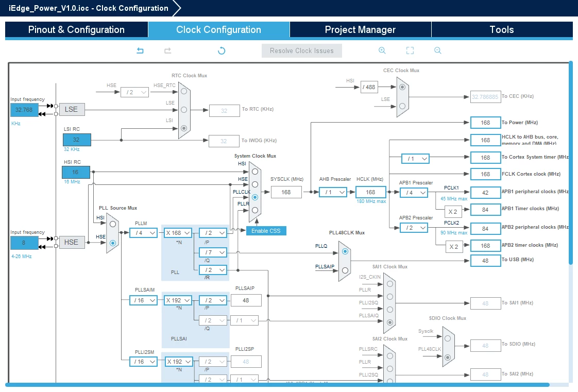Select LSI in RTC Clock Mux
This screenshot has width=578, height=392.
pyautogui.click(x=184, y=128)
